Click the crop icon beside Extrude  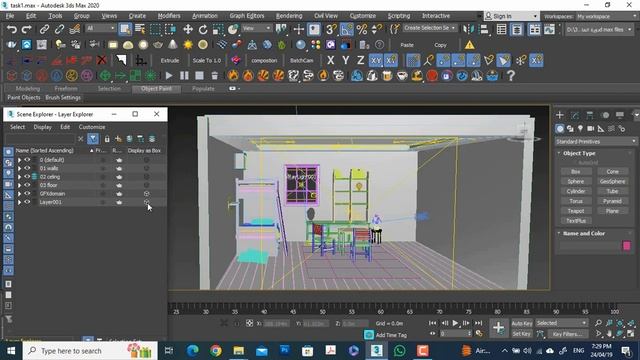pos(141,60)
